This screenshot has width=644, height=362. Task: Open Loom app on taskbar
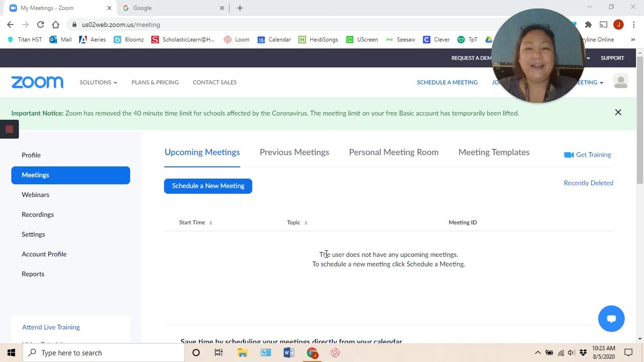pyautogui.click(x=335, y=353)
